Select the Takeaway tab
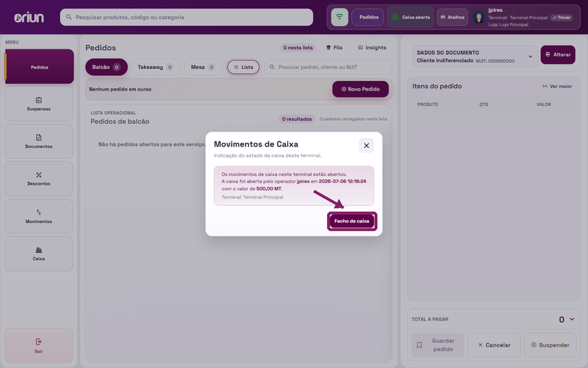 pos(155,67)
